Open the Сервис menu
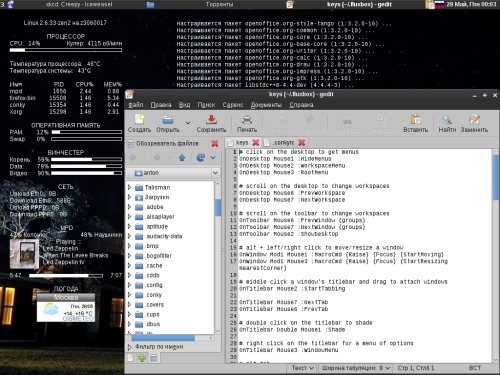 (x=233, y=105)
